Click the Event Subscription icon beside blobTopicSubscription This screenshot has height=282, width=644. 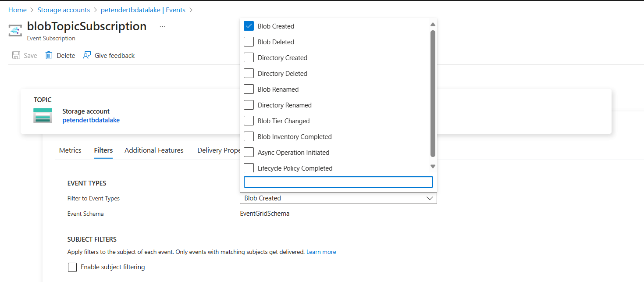click(15, 30)
